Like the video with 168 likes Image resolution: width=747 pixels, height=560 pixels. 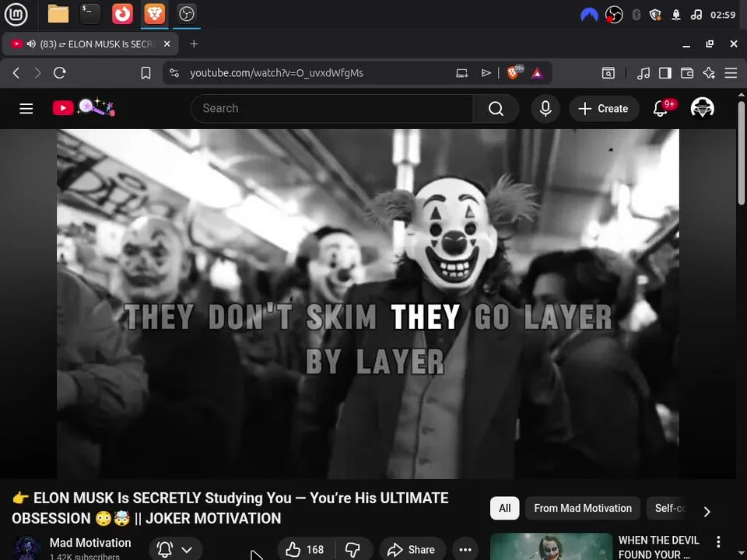click(x=306, y=550)
